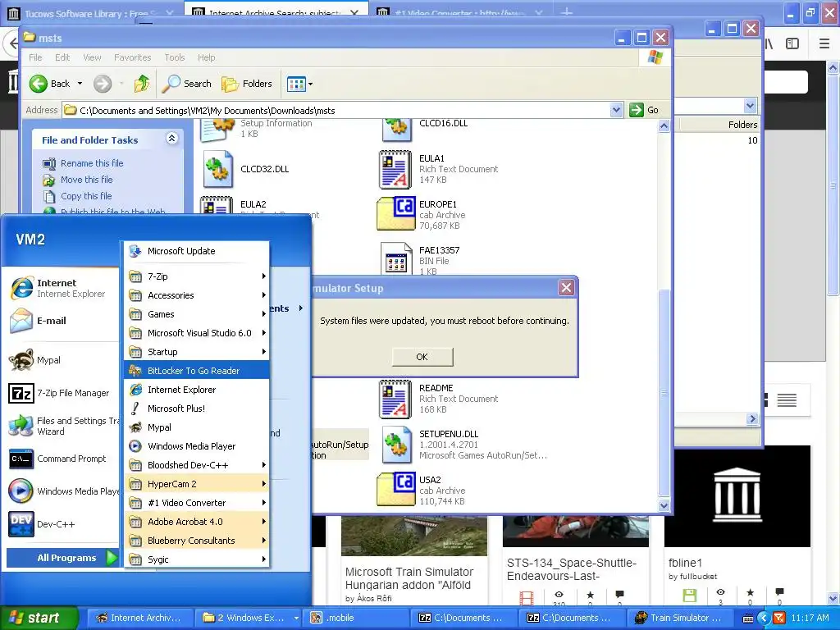Screen dimensions: 840x630
Task: Expand Microsoft Visual Studio 6.0 submenu
Action: (197, 333)
